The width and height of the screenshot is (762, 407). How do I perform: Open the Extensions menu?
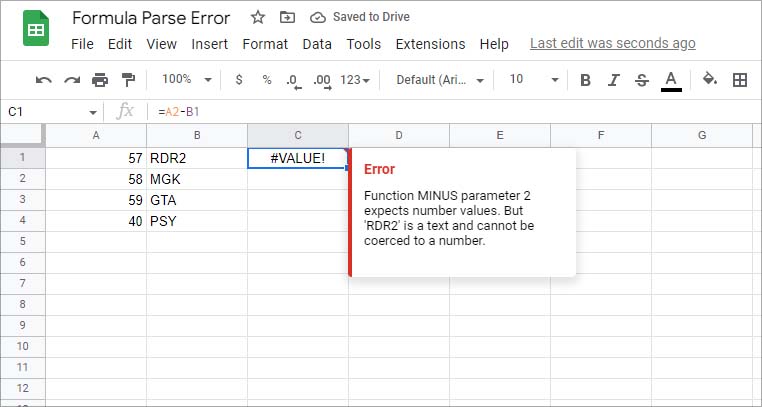click(430, 44)
